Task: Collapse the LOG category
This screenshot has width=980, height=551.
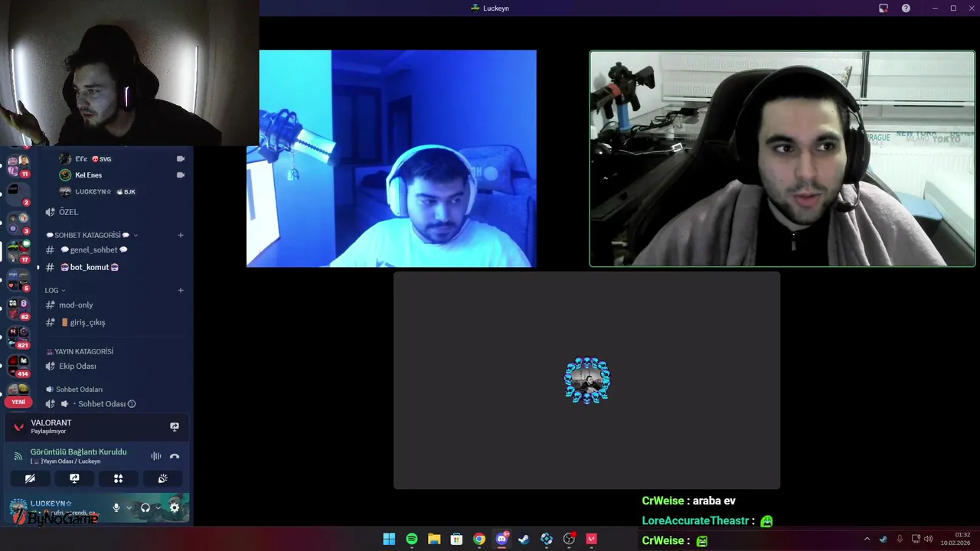Action: pyautogui.click(x=55, y=290)
